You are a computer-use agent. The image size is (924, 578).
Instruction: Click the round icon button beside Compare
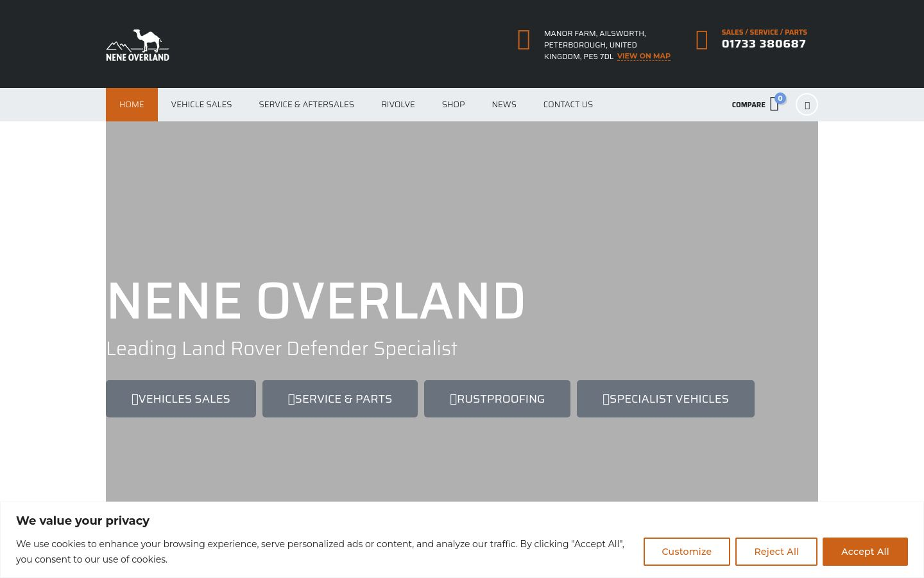pos(807,105)
